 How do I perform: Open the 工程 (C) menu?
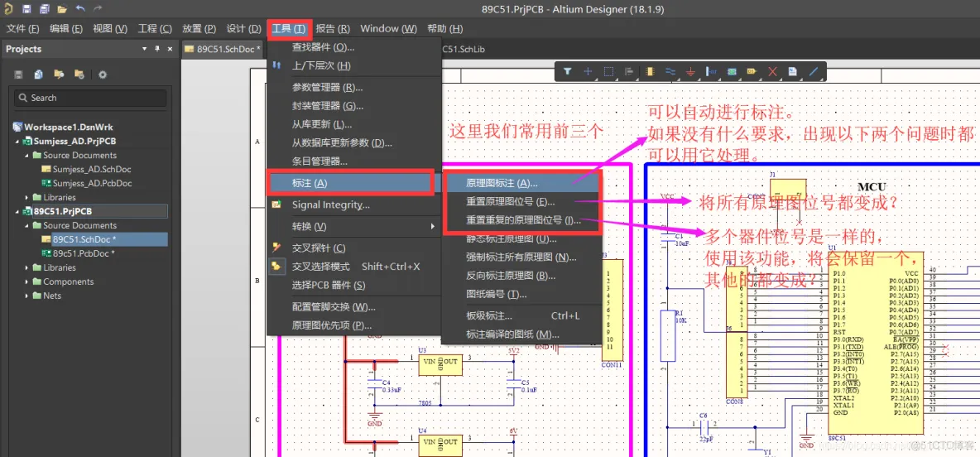[155, 29]
